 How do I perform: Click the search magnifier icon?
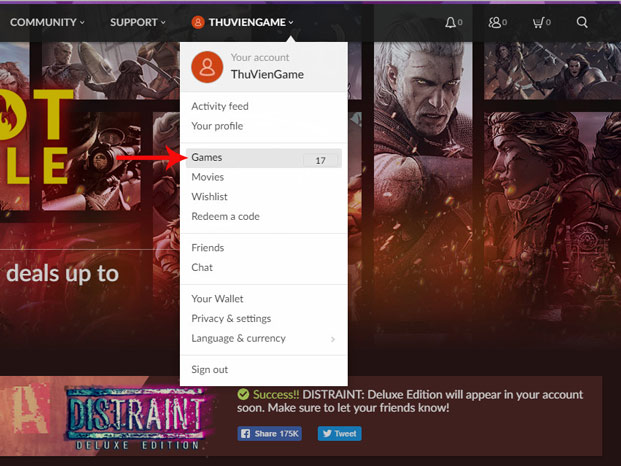point(582,22)
